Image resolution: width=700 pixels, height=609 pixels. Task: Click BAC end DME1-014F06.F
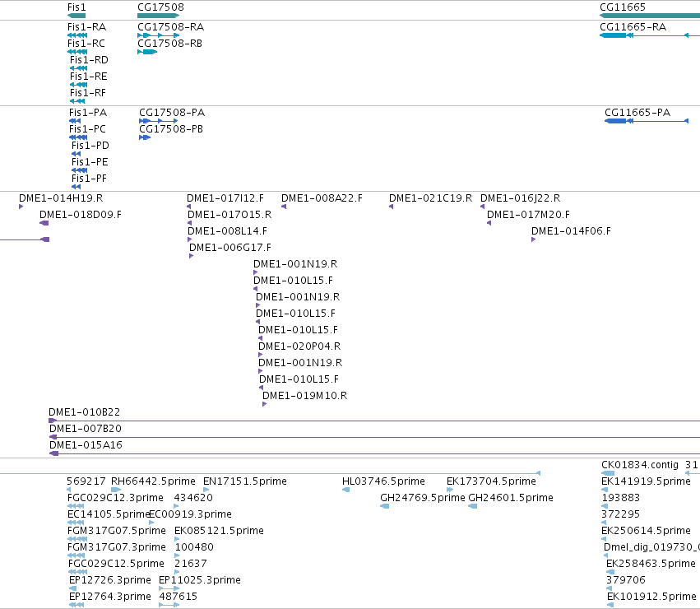click(x=571, y=231)
